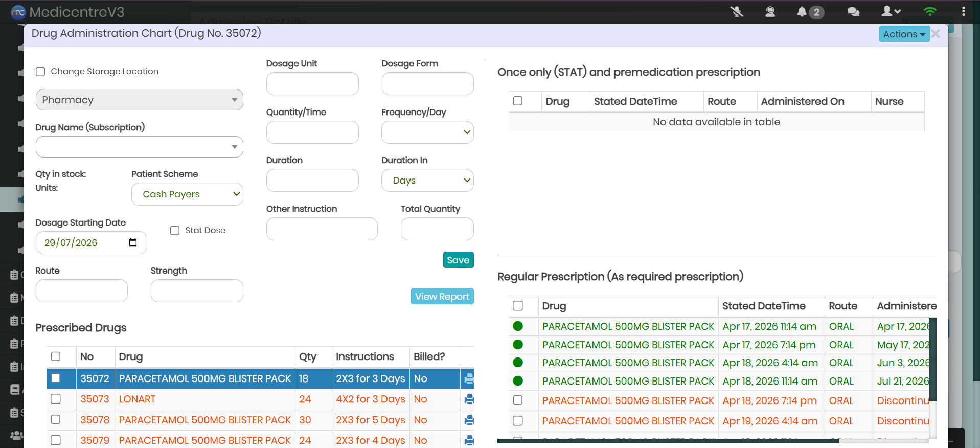The height and width of the screenshot is (448, 980).
Task: Click the Total Quantity input field
Action: click(x=437, y=229)
